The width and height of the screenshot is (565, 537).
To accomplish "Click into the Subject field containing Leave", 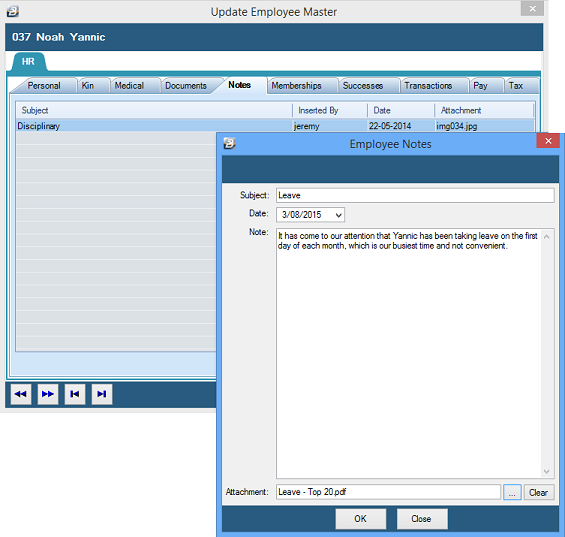I will tap(415, 195).
